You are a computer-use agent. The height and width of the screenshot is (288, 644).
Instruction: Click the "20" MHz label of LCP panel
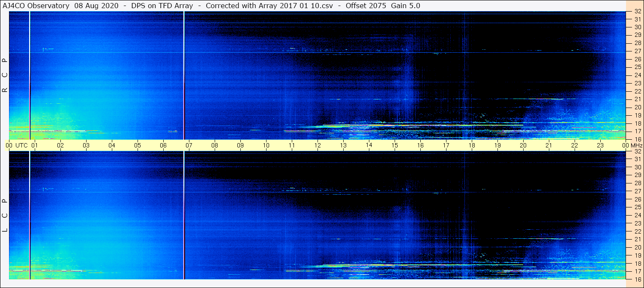pos(638,247)
